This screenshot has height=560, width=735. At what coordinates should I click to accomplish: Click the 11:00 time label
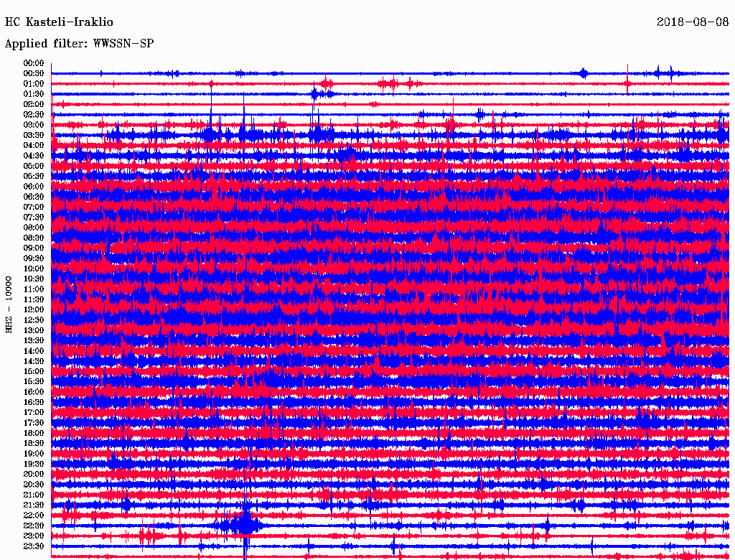[34, 289]
